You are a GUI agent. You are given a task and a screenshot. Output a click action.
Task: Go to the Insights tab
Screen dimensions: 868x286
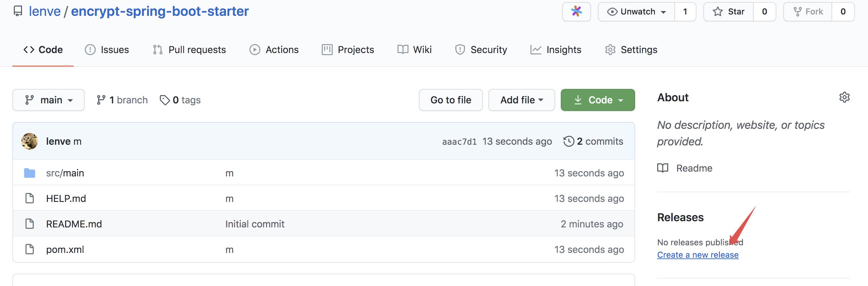click(x=556, y=50)
